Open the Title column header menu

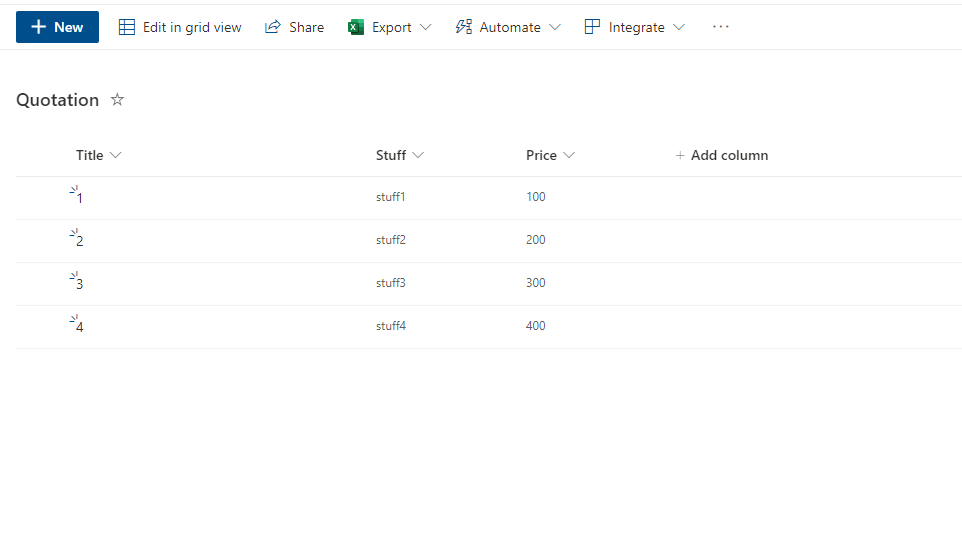98,155
